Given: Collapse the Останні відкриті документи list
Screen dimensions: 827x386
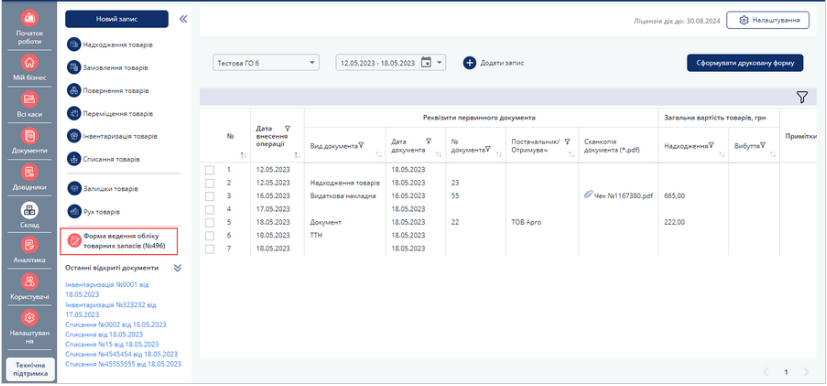Looking at the screenshot, I should click(178, 268).
